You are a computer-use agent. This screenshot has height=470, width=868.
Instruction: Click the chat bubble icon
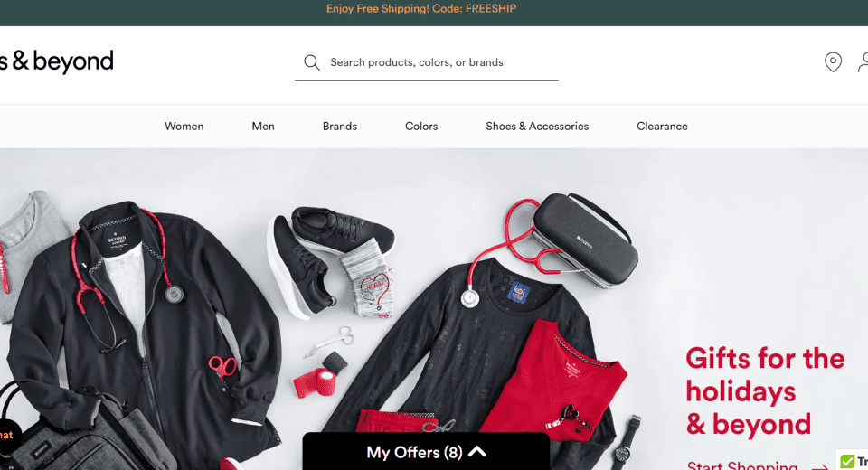(x=8, y=436)
